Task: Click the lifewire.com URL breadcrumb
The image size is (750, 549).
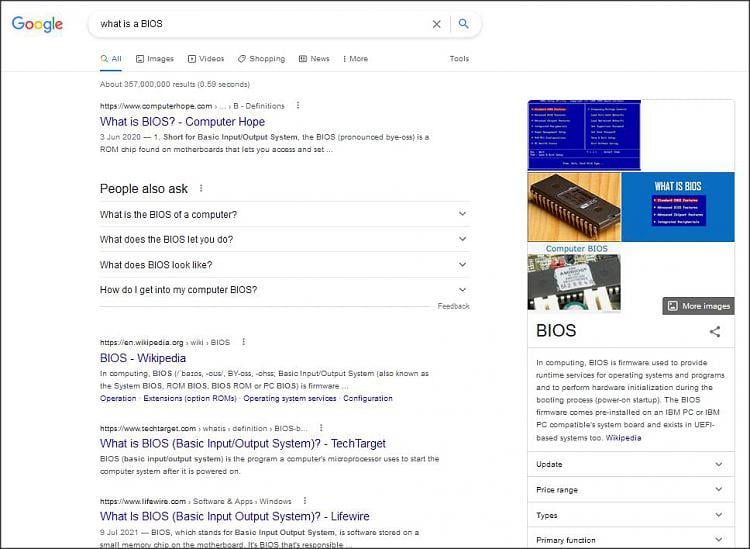Action: coord(195,501)
